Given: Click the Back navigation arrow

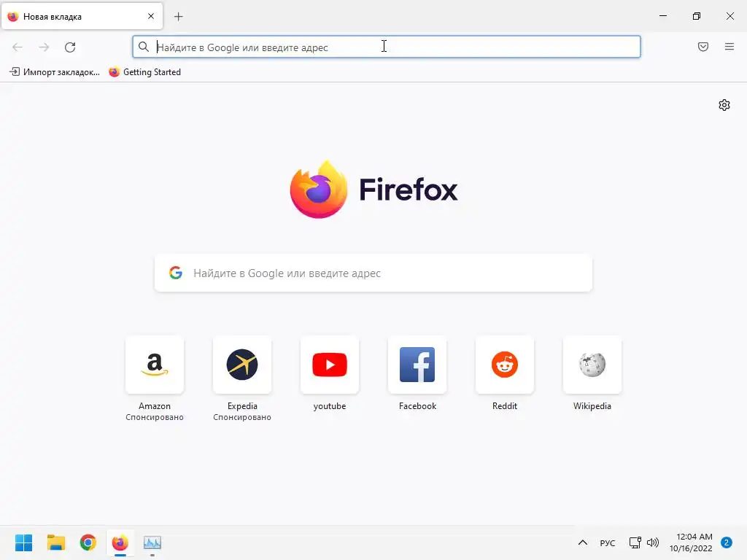Looking at the screenshot, I should 18,47.
